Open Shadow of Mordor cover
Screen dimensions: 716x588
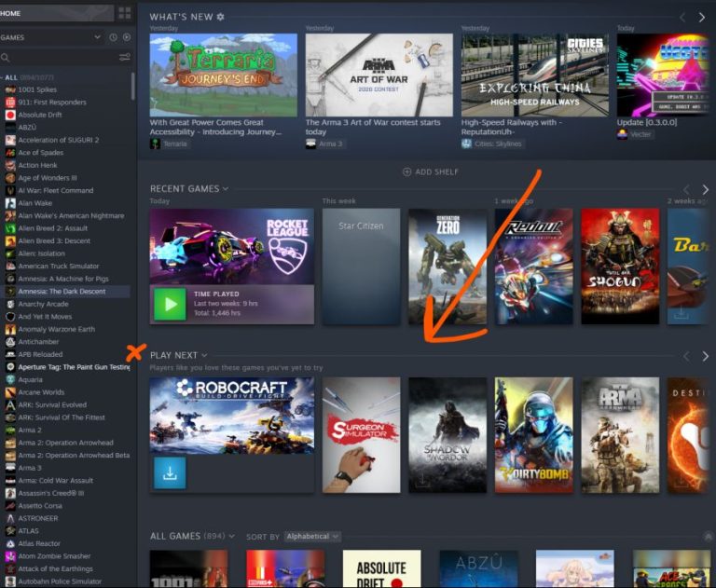pos(447,435)
